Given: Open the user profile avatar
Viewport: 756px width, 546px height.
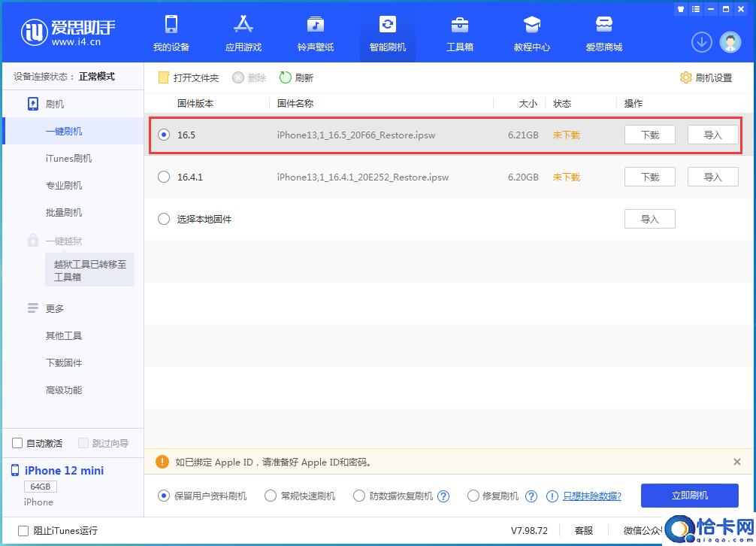Looking at the screenshot, I should 730,42.
